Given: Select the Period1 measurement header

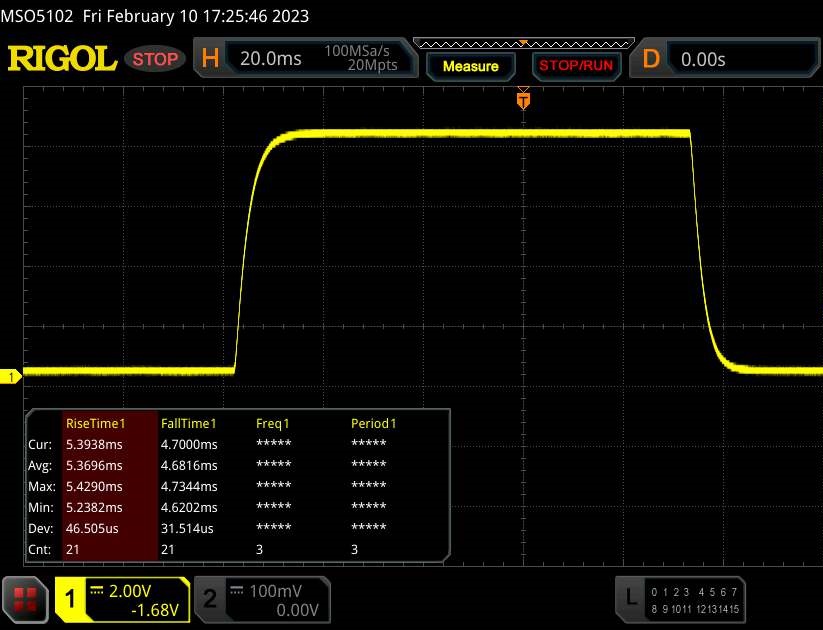Looking at the screenshot, I should 373,423.
